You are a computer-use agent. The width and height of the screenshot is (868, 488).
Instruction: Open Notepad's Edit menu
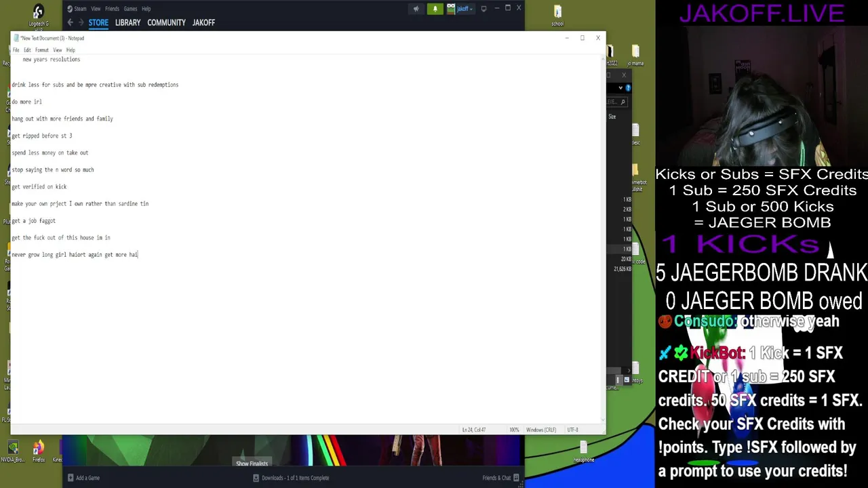pyautogui.click(x=27, y=50)
